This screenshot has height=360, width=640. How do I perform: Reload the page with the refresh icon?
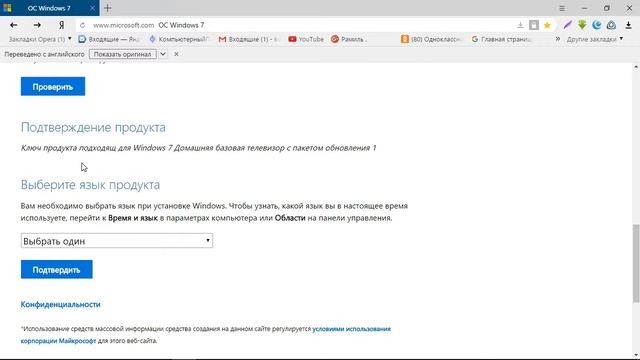(83, 25)
